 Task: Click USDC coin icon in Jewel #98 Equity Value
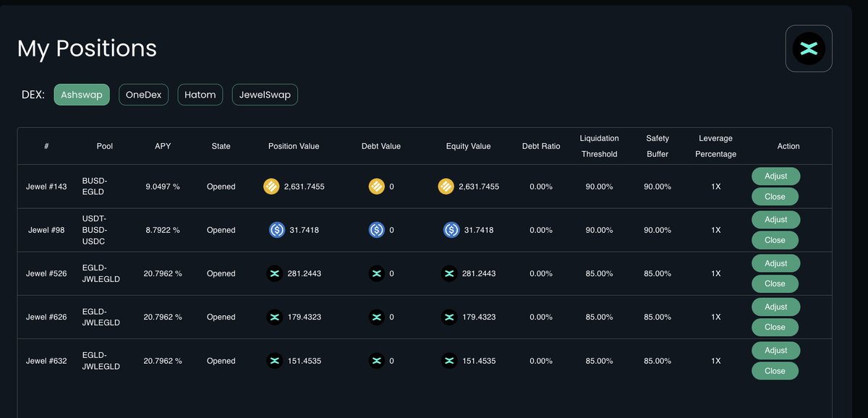click(x=451, y=230)
